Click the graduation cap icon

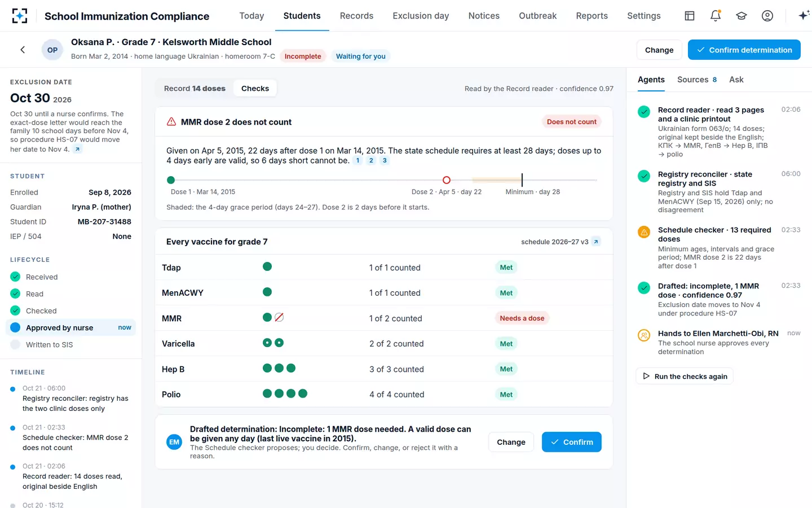click(742, 16)
